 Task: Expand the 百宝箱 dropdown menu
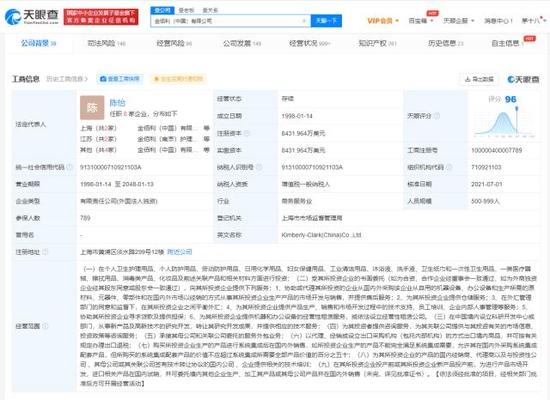[x=421, y=21]
